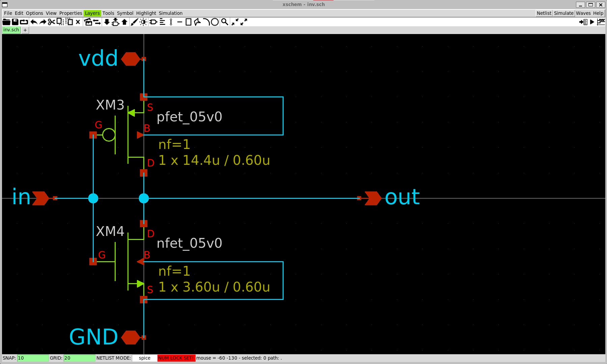This screenshot has height=364, width=607.
Task: Click the Netlist text button
Action: [x=544, y=13]
